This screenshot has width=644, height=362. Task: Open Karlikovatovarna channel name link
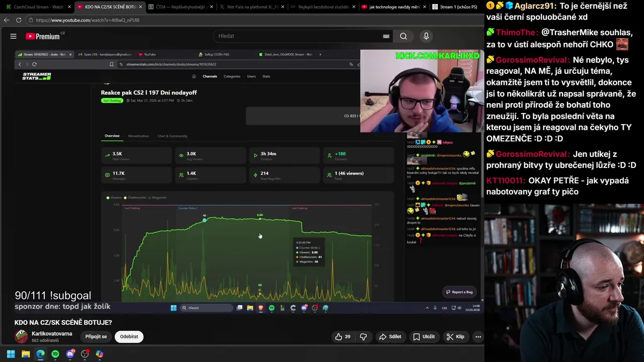(x=52, y=334)
